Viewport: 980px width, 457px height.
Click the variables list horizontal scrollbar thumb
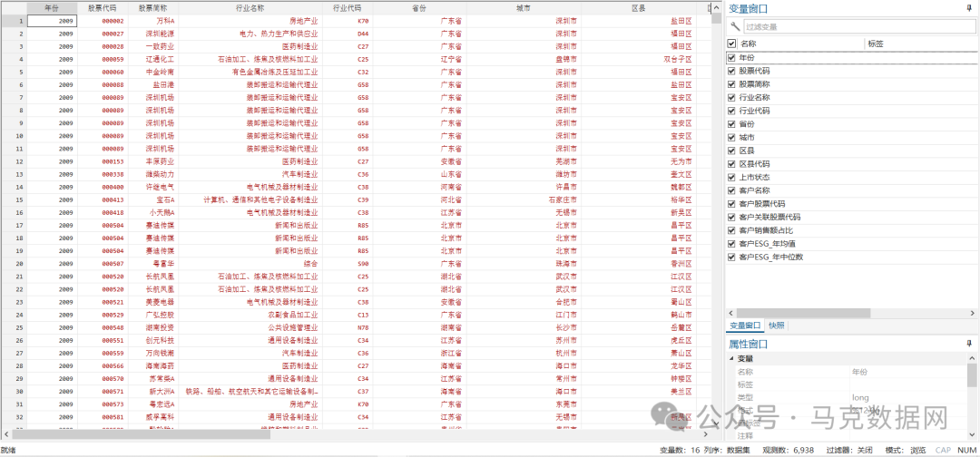803,313
